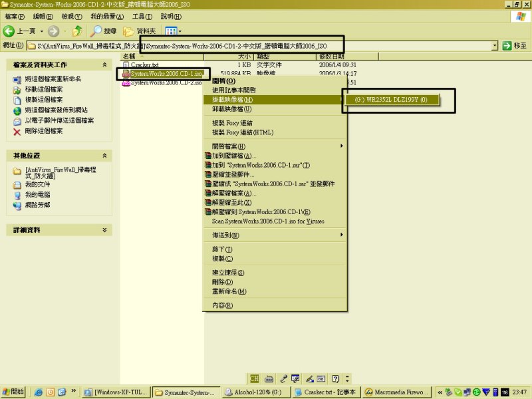Collapse the 其他位置 panel
The width and height of the screenshot is (532, 399).
[x=104, y=155]
